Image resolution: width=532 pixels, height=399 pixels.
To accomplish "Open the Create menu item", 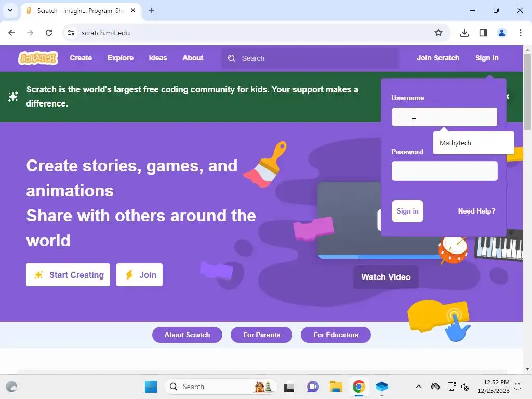I will pyautogui.click(x=81, y=58).
